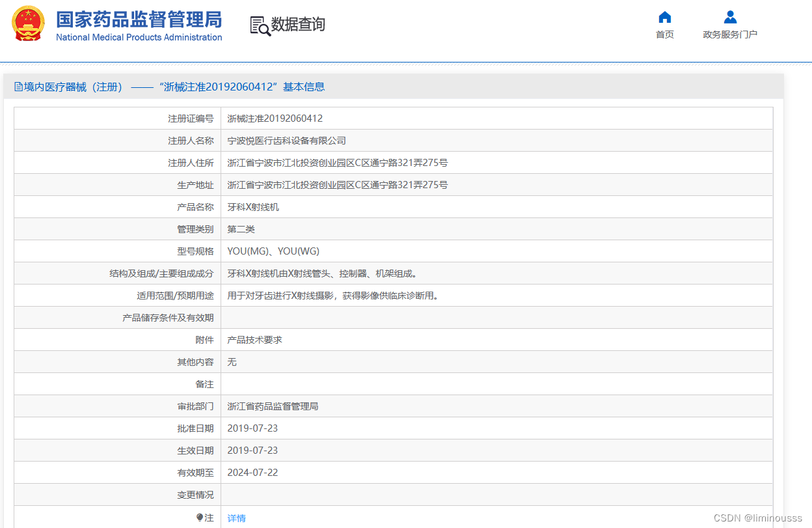Click the national emblem logo
Screen dimensions: 812x528
[28, 23]
